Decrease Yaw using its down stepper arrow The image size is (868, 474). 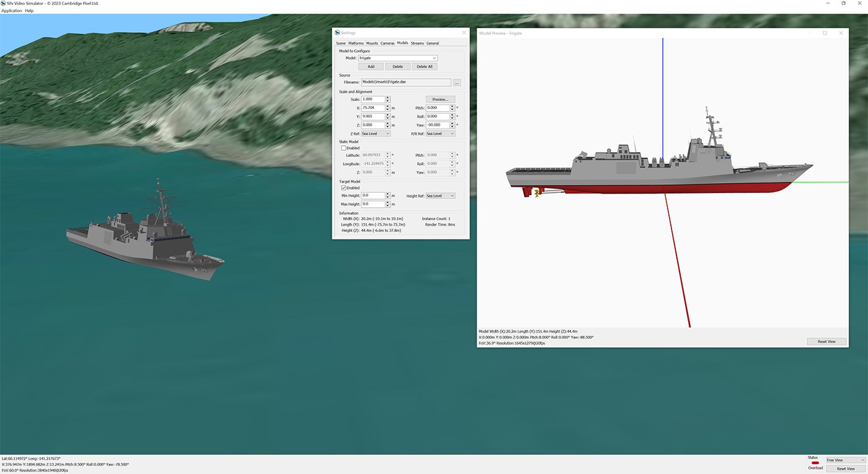coord(451,127)
